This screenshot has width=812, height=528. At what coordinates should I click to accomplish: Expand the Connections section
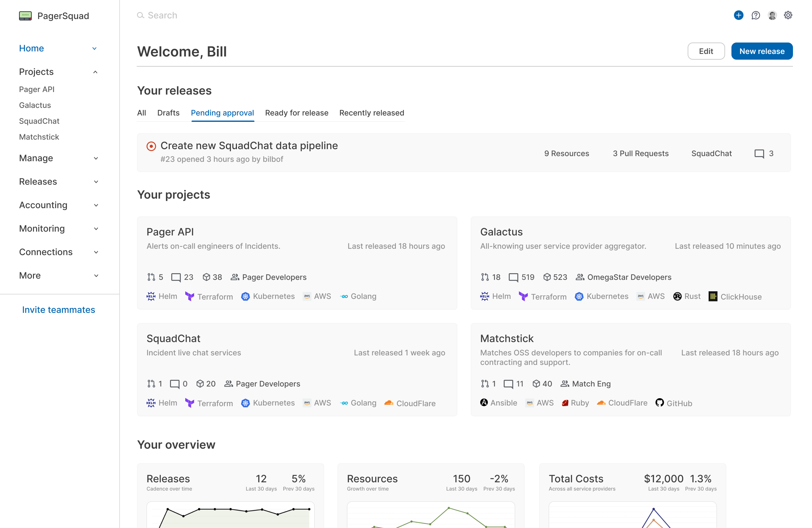(x=96, y=252)
